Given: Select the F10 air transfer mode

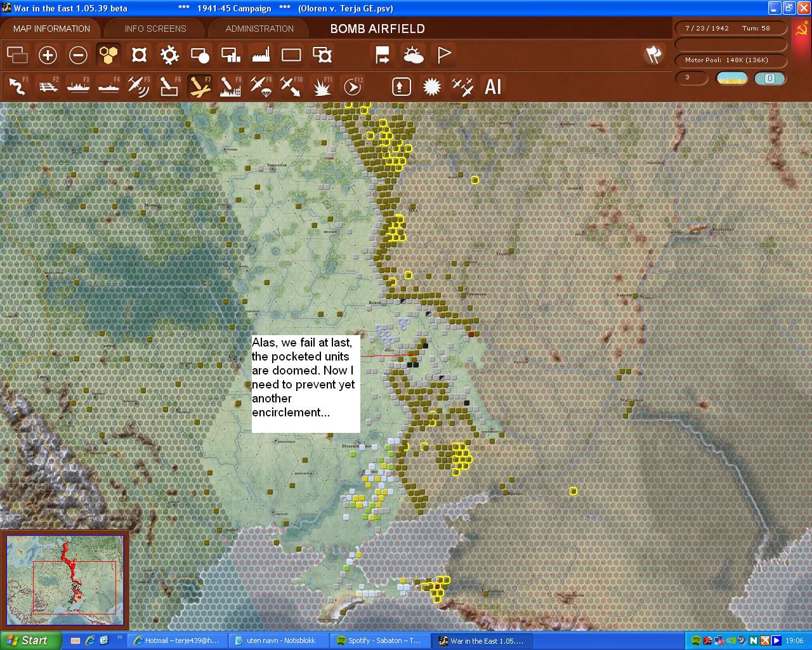Looking at the screenshot, I should tap(291, 86).
